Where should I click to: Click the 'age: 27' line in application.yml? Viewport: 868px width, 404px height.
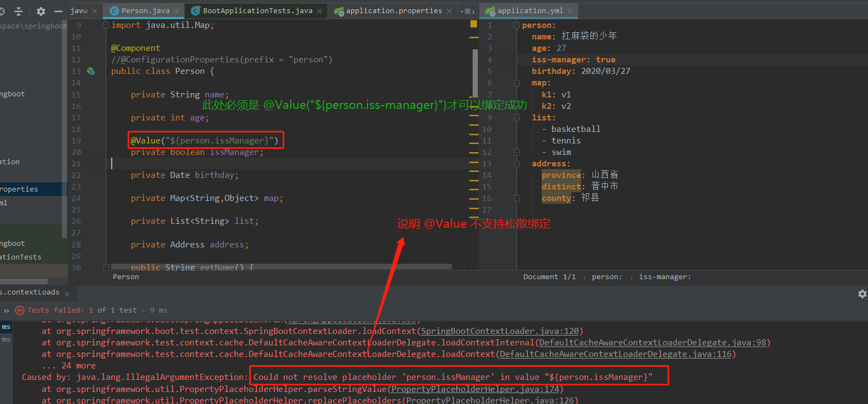coord(549,48)
